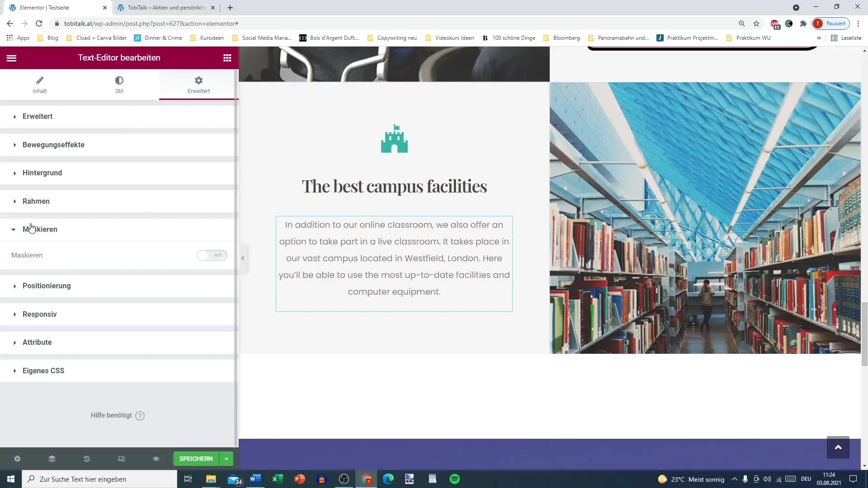Select the library image
The width and height of the screenshot is (868, 488).
pos(705,218)
